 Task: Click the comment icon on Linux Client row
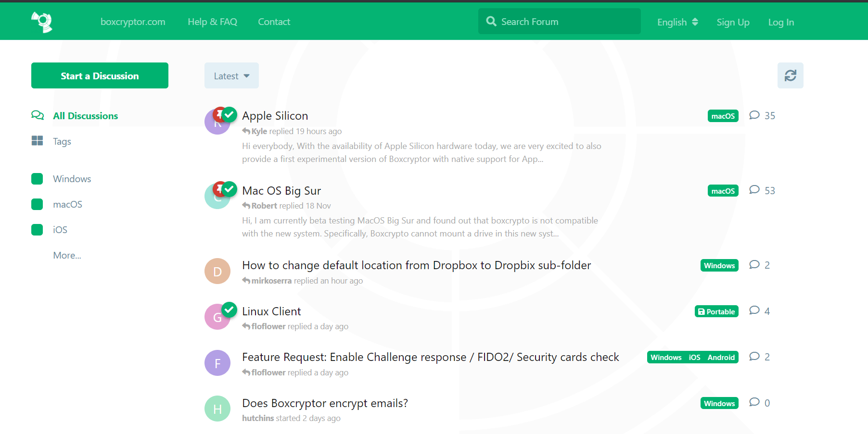tap(754, 310)
